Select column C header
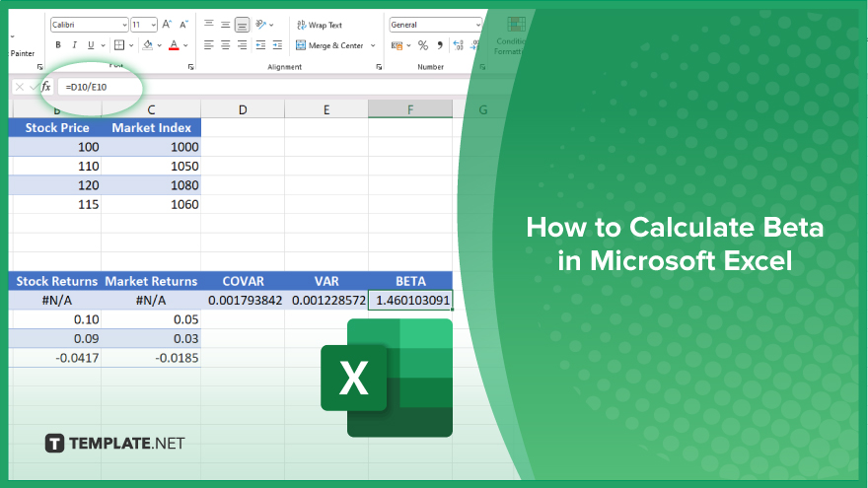The width and height of the screenshot is (868, 488). point(151,109)
